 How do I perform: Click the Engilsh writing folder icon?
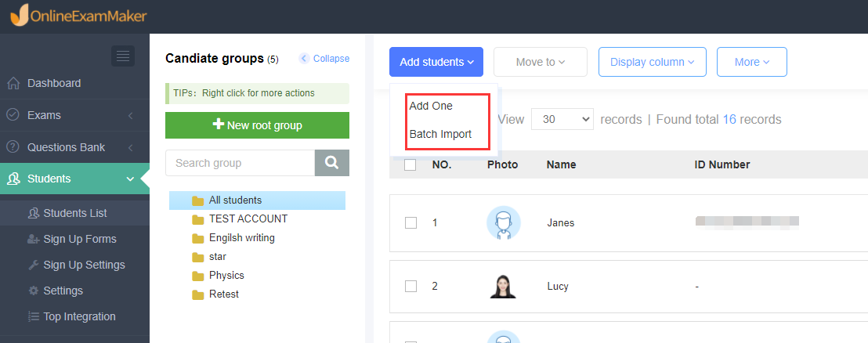(198, 238)
